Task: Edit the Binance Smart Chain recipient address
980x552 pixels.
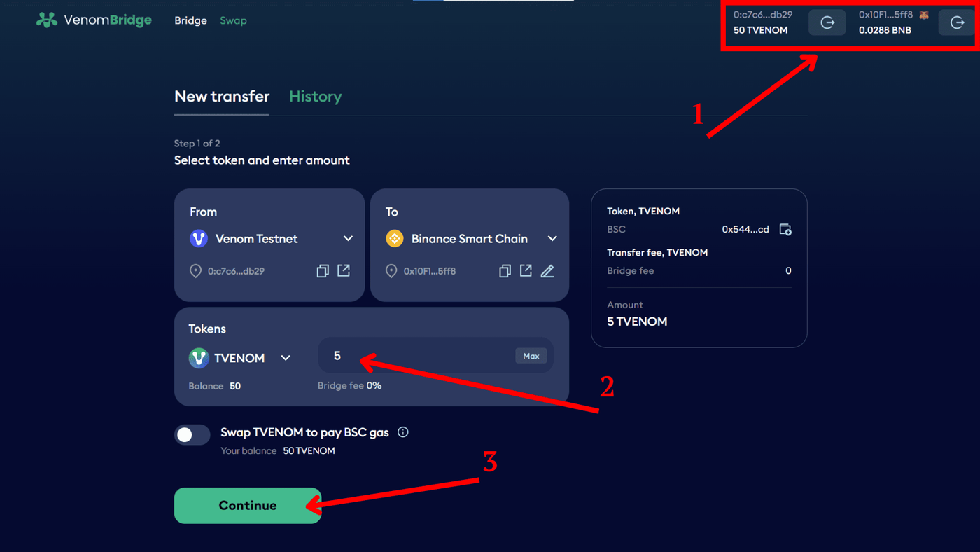Action: (x=547, y=270)
